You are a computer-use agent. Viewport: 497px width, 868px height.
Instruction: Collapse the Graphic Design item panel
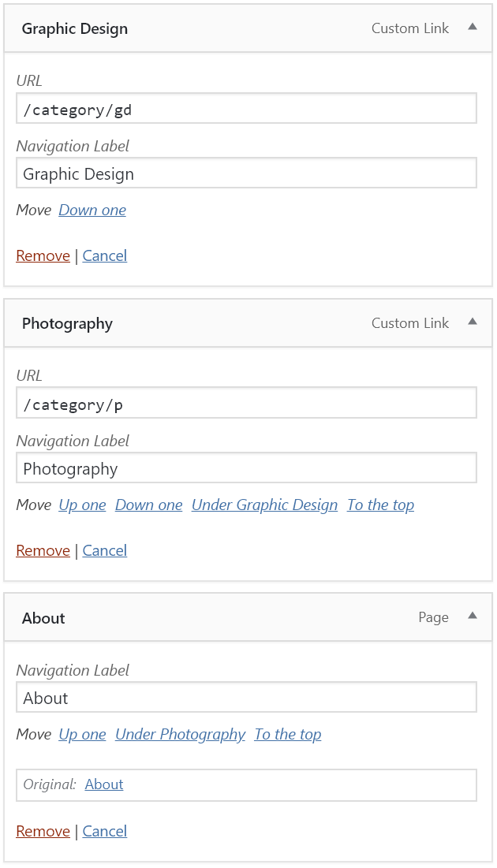click(x=472, y=27)
